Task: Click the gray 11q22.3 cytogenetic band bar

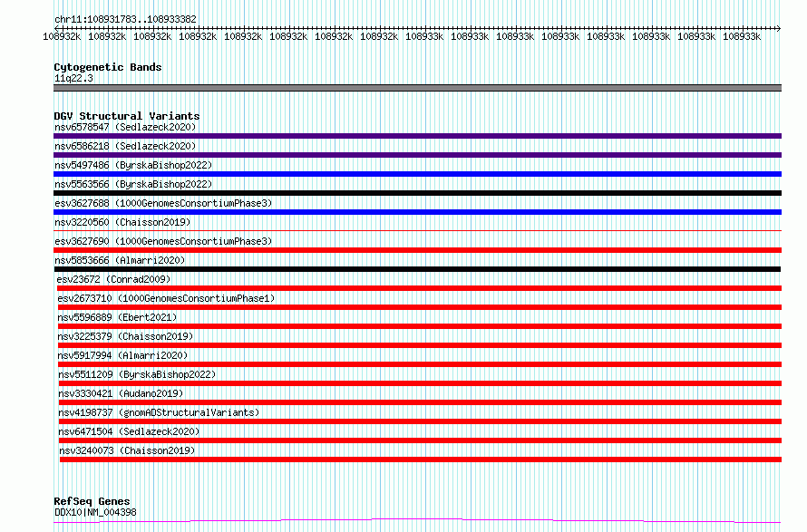Action: [x=417, y=88]
